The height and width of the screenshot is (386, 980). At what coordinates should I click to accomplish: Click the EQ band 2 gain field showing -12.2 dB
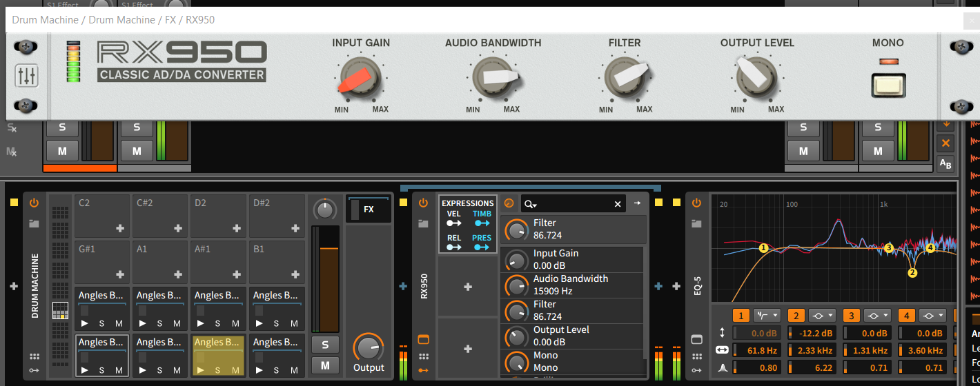(812, 334)
